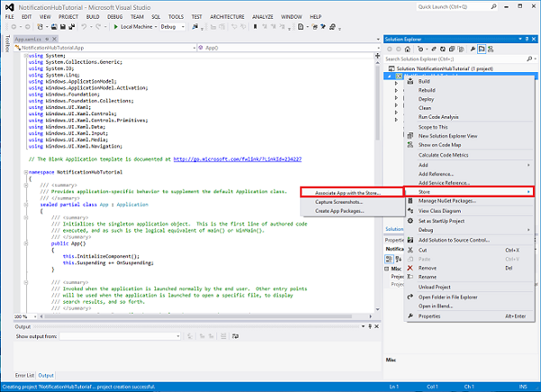
Task: Toggle auto hide pin on Solution Explorer
Action: point(527,39)
